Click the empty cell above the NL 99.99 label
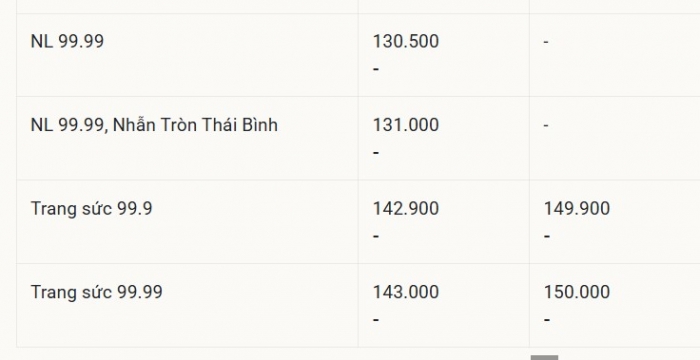This screenshot has width=700, height=360. [187, 6]
